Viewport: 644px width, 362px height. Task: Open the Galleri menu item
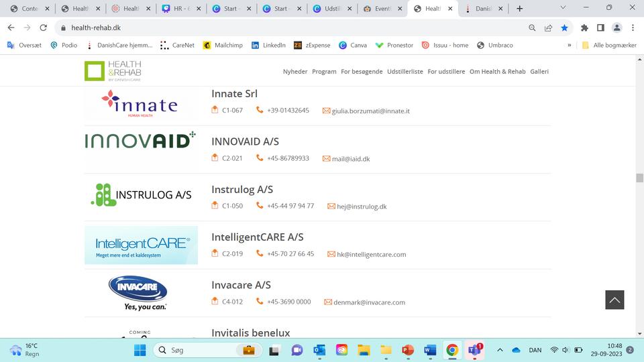tap(539, 72)
